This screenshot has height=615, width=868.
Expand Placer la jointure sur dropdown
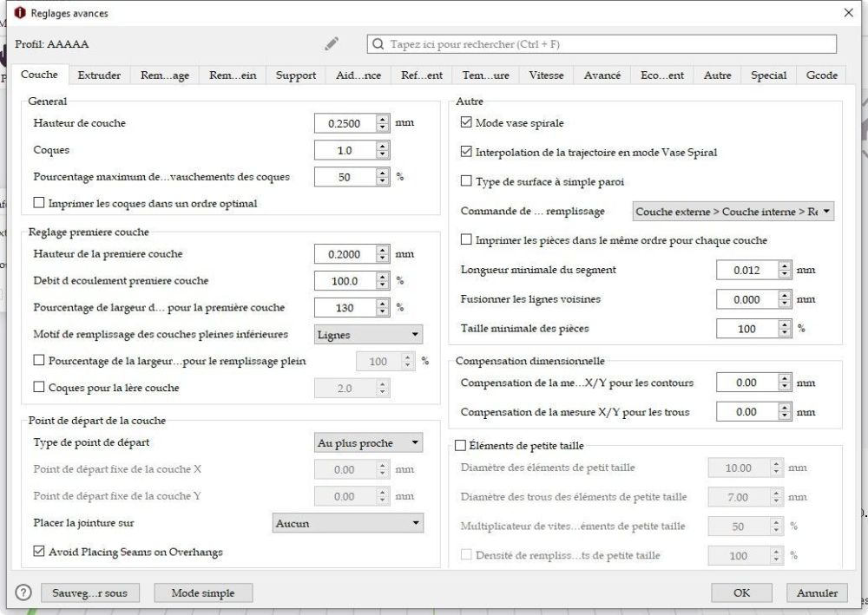348,523
